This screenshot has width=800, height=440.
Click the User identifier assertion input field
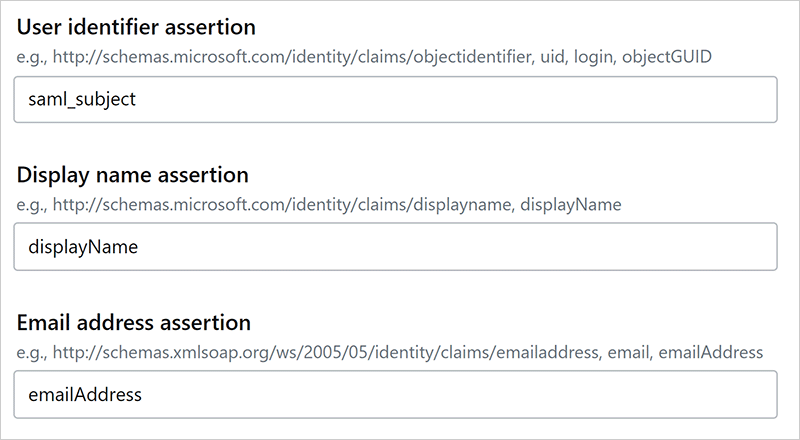tap(395, 100)
